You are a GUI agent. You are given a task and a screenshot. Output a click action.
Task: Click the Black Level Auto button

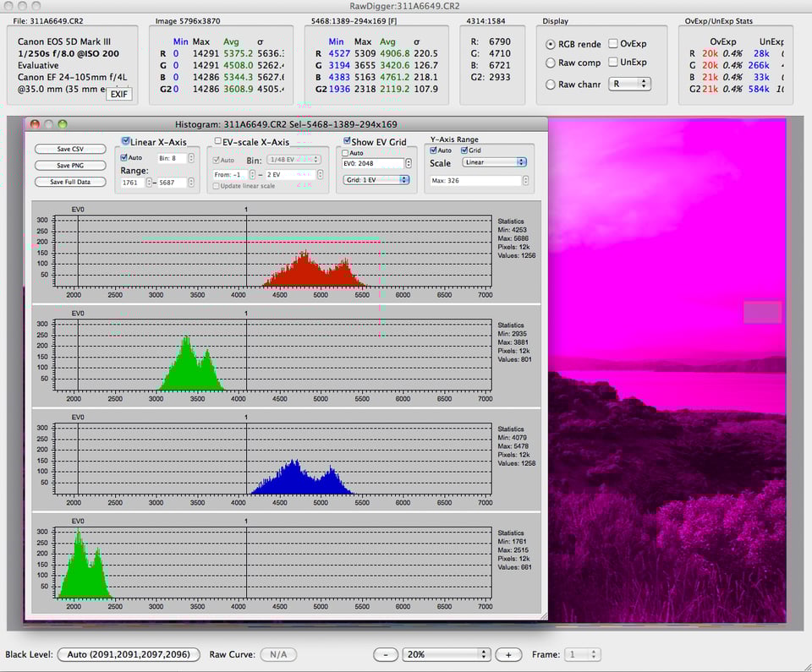click(129, 654)
